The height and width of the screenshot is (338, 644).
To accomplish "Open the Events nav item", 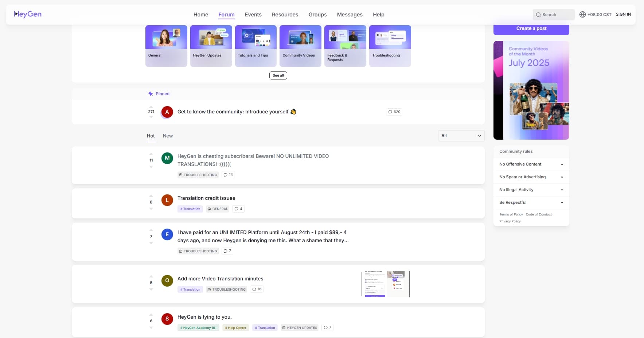I will coord(253,15).
